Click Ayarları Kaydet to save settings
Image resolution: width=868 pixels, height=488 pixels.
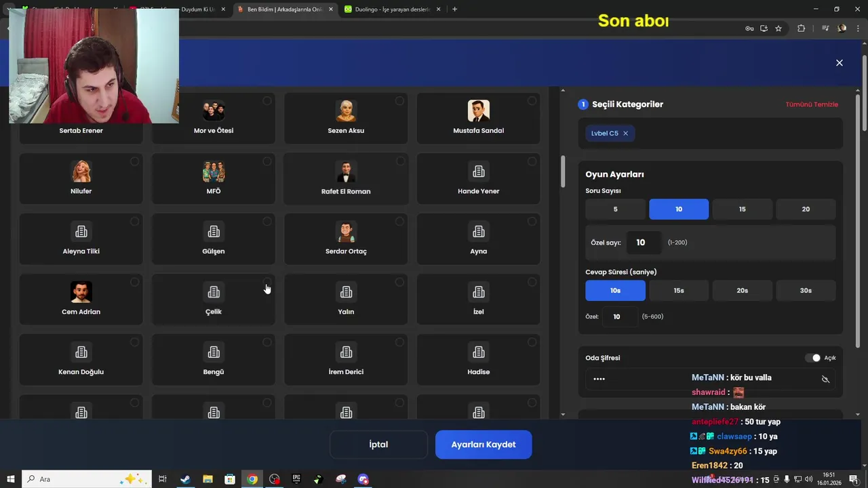tap(484, 445)
